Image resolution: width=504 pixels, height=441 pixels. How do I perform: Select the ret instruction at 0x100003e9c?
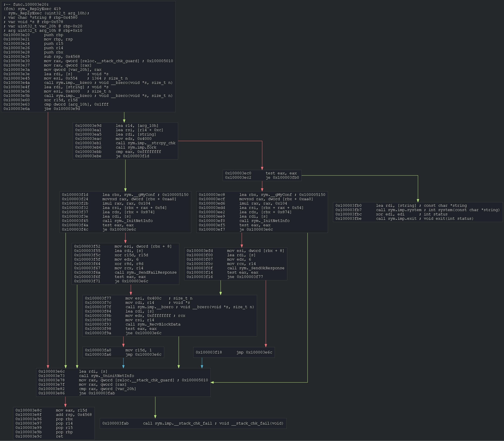click(x=59, y=436)
